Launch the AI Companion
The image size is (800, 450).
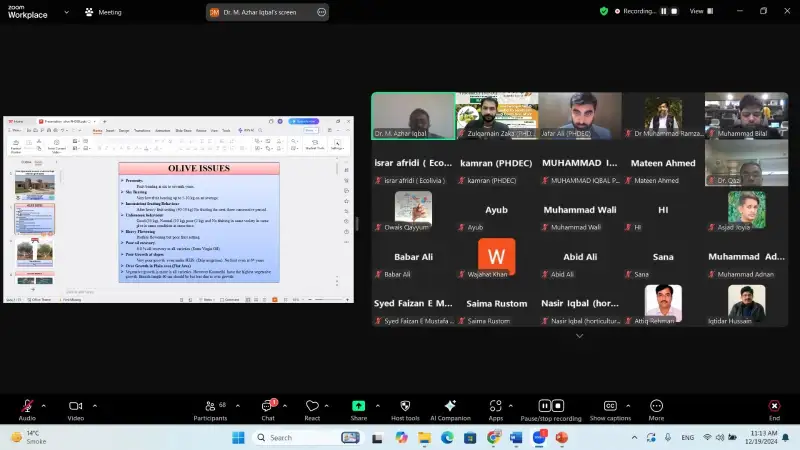click(450, 405)
